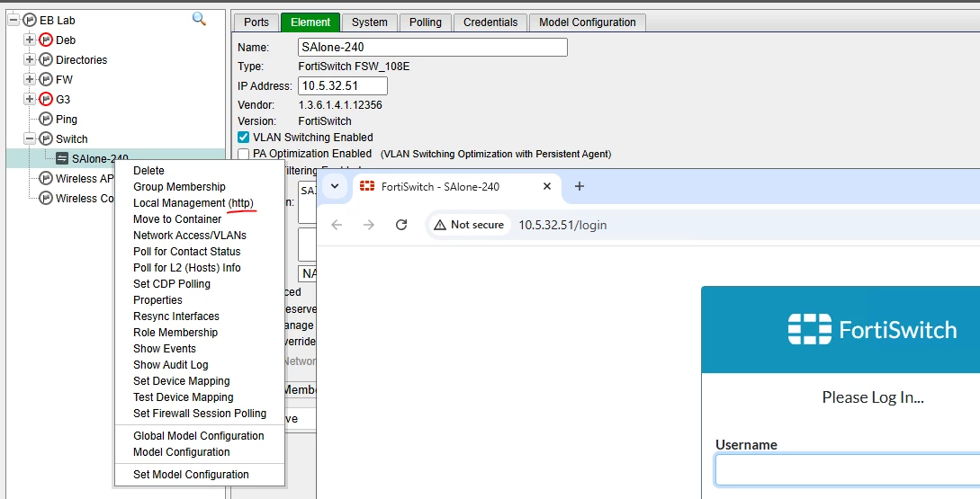The height and width of the screenshot is (499, 980).
Task: Toggle PA Optimization Enabled checkbox
Action: 244,154
